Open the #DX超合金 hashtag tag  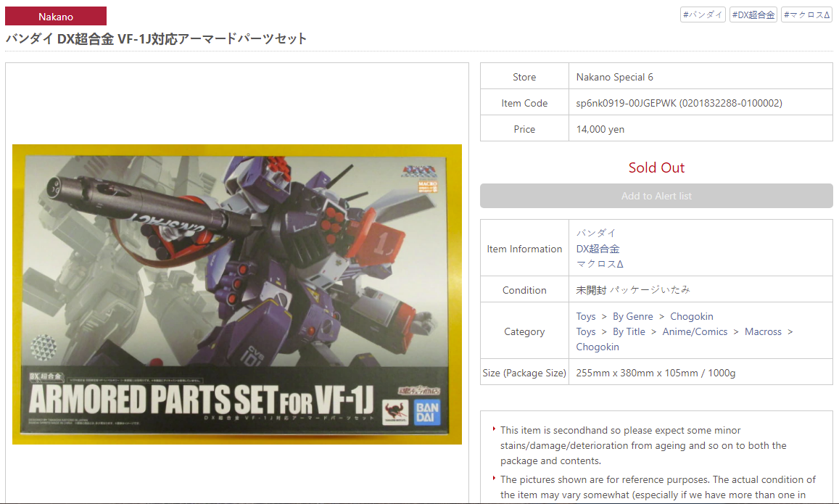(753, 15)
